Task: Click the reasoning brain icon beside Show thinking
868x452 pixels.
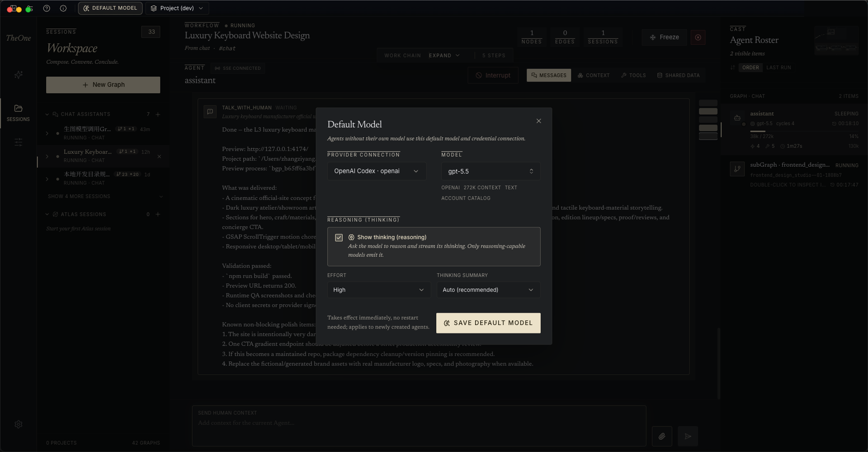Action: (x=351, y=237)
